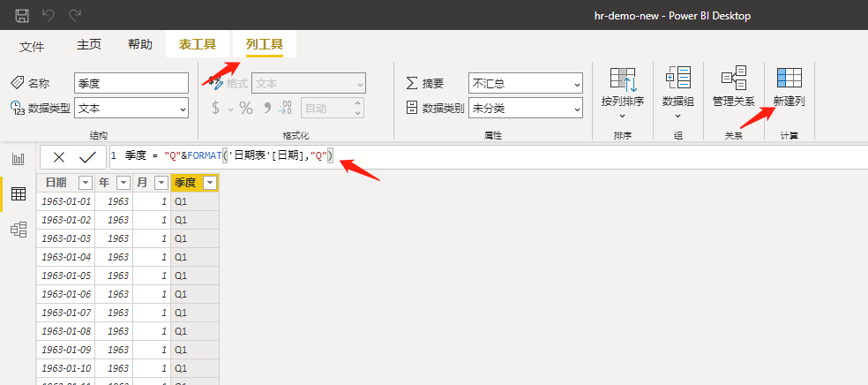Click the 名称 (Name) input field
This screenshot has height=385, width=868.
click(131, 83)
